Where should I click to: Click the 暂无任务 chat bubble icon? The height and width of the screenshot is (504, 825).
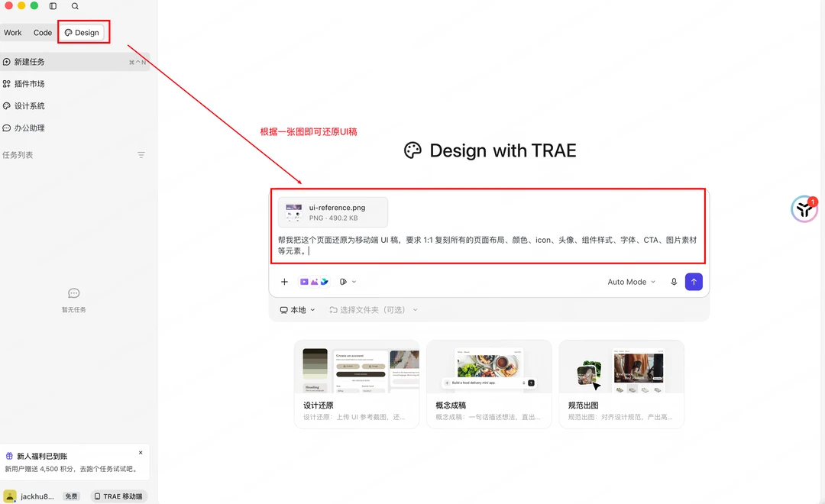[x=73, y=293]
